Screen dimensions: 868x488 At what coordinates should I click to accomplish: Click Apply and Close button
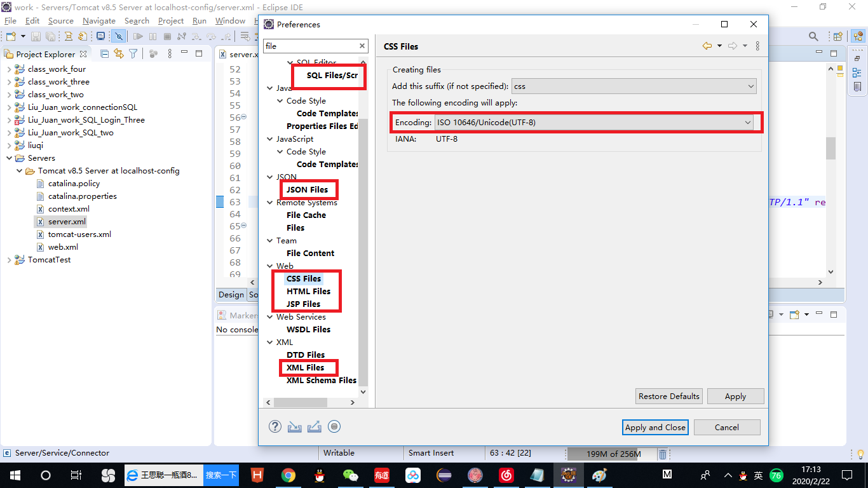click(655, 428)
